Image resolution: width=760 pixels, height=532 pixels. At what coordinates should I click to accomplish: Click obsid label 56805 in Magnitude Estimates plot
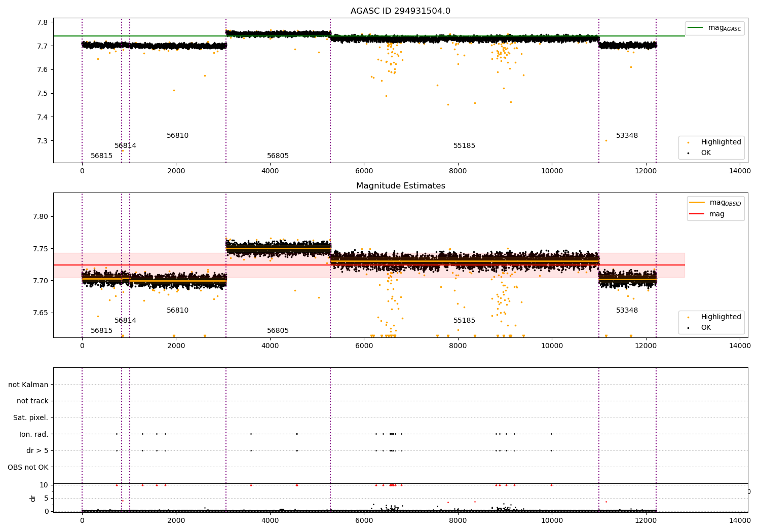278,331
